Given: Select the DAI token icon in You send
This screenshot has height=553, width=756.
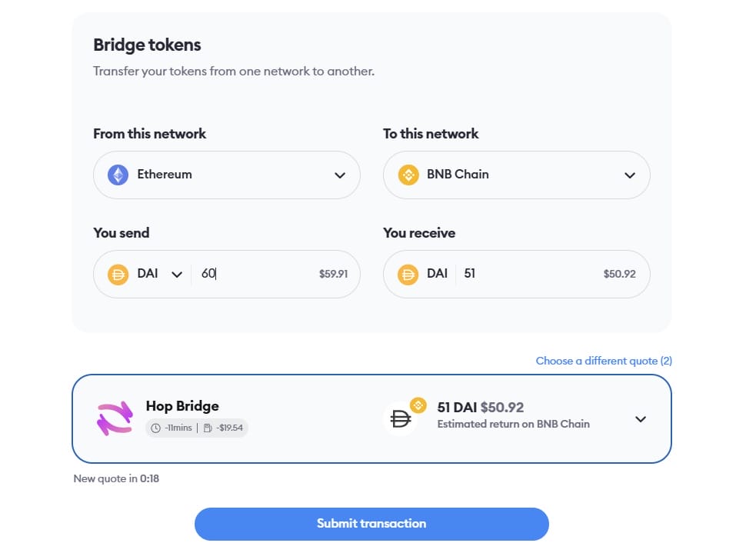Looking at the screenshot, I should 117,274.
